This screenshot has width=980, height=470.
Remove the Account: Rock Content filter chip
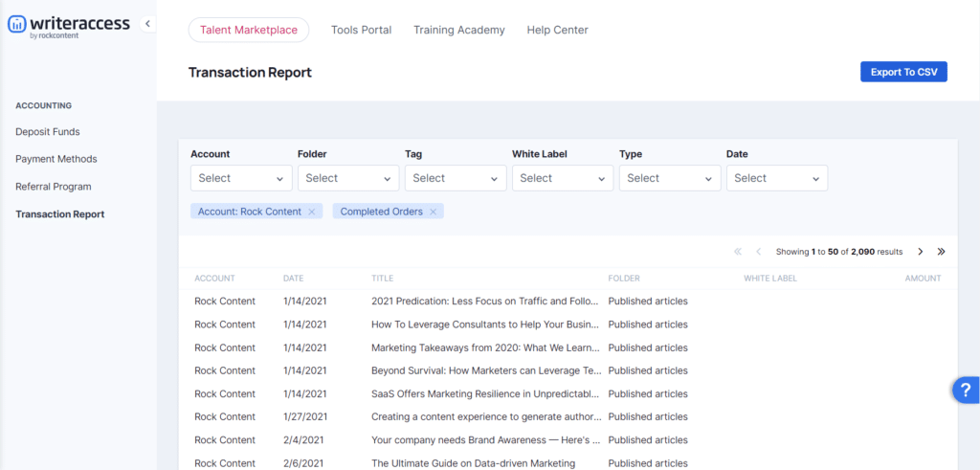click(312, 212)
